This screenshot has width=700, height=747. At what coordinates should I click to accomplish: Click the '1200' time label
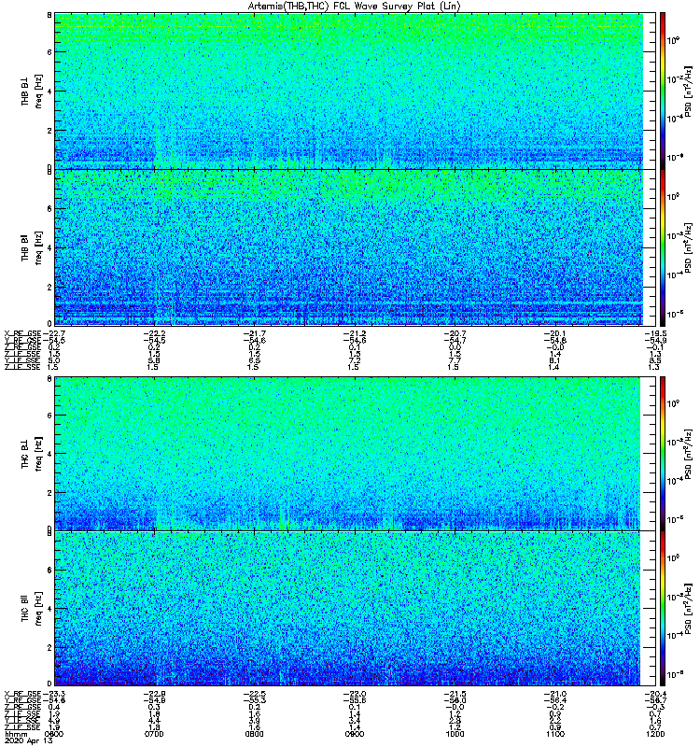point(655,734)
